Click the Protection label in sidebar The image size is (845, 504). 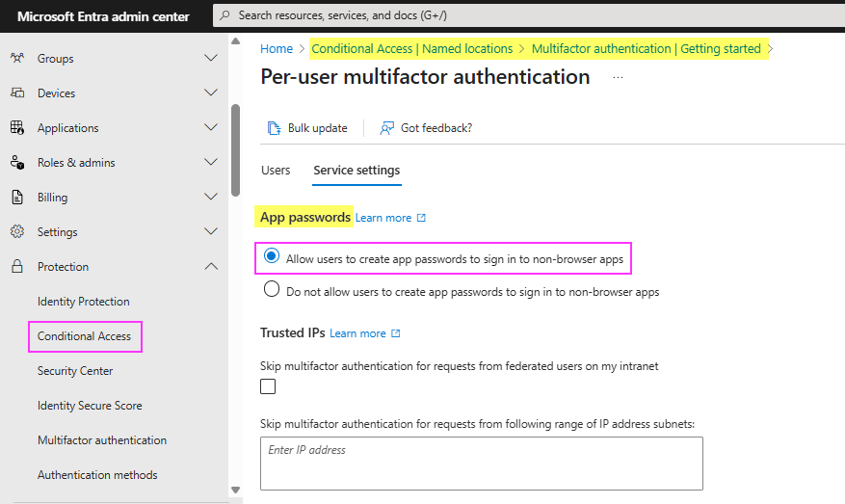(x=63, y=267)
